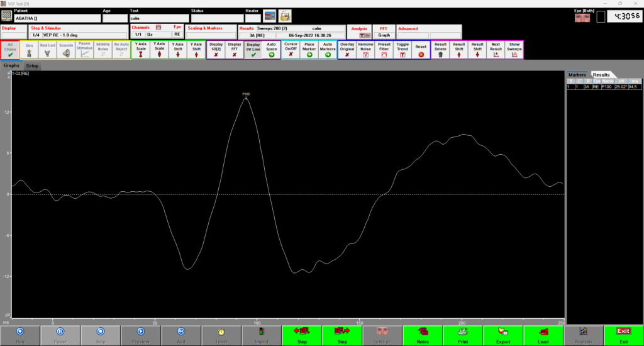Go to Next Result
Screen dimensions: 644x346
[x=496, y=50]
